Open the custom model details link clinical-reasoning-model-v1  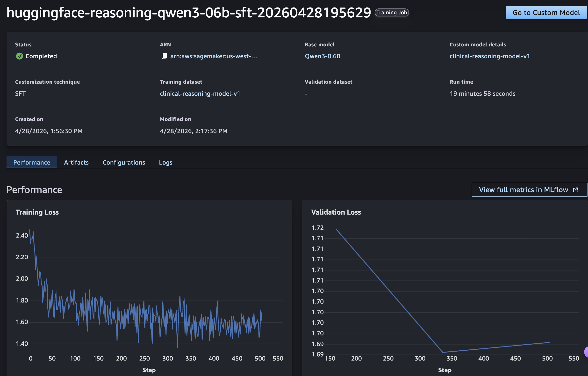pos(490,56)
